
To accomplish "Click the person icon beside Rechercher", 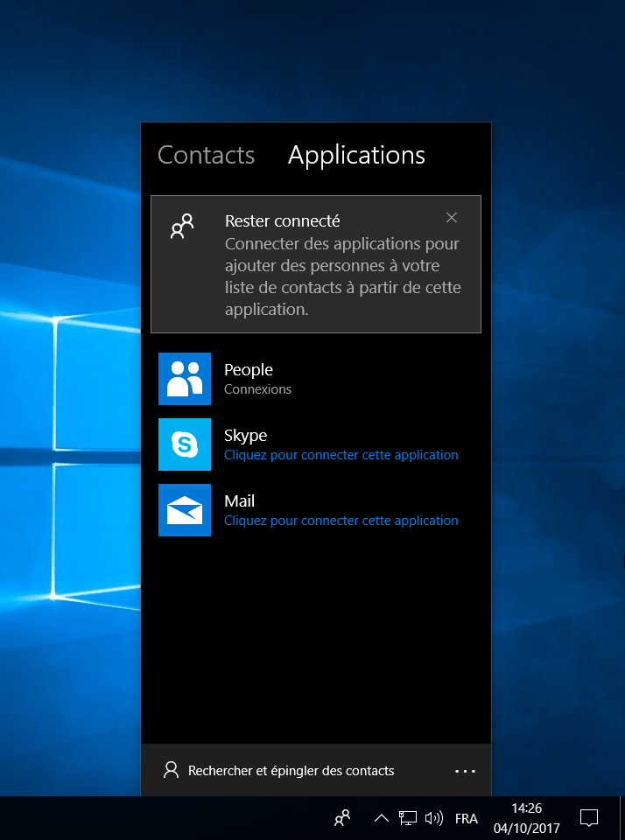I will 171,770.
